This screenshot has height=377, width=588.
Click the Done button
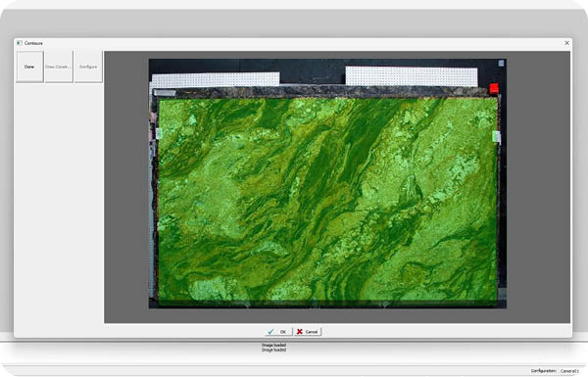click(x=30, y=67)
